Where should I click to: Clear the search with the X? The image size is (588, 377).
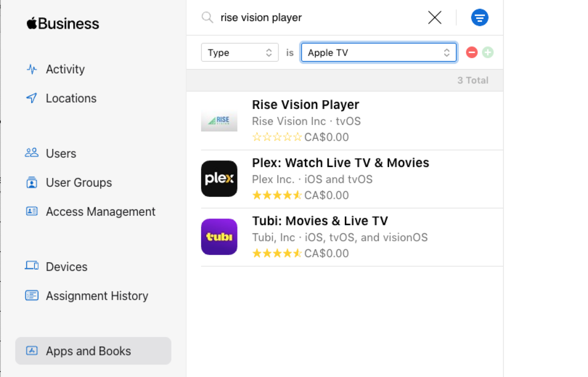434,17
